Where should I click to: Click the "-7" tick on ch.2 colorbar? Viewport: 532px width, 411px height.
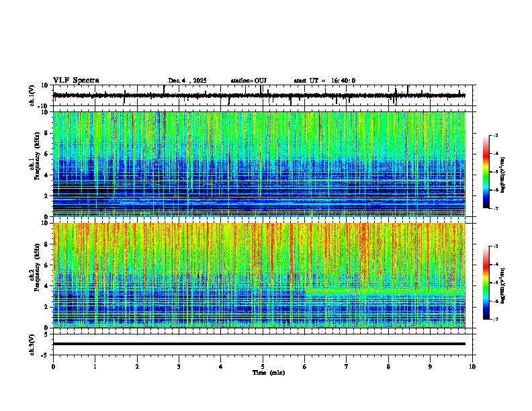point(495,319)
